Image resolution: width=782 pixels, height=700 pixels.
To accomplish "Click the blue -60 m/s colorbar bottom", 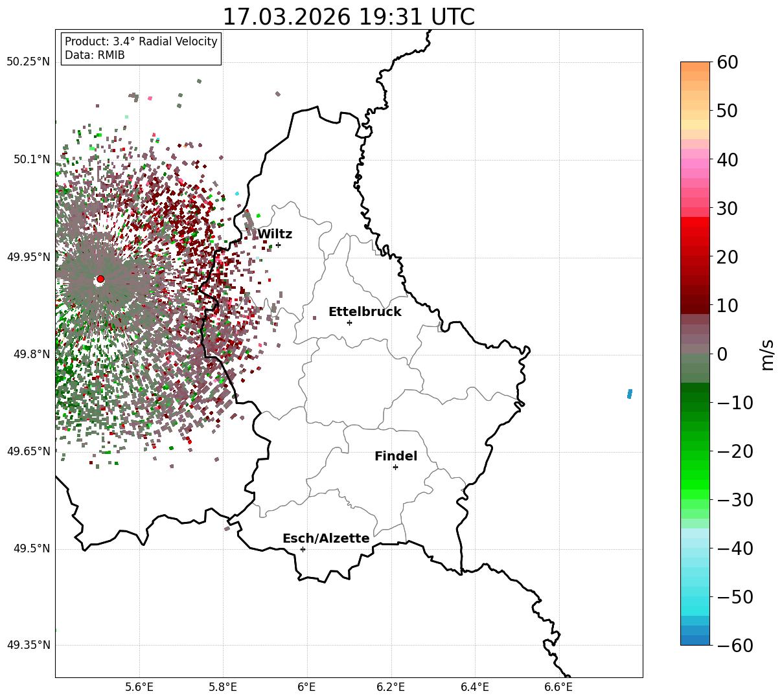I will pyautogui.click(x=695, y=640).
